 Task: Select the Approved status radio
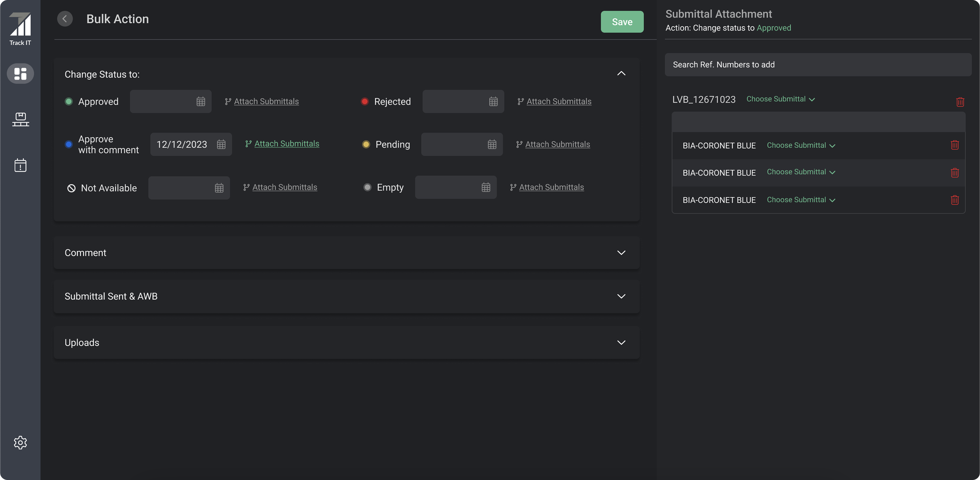tap(69, 101)
